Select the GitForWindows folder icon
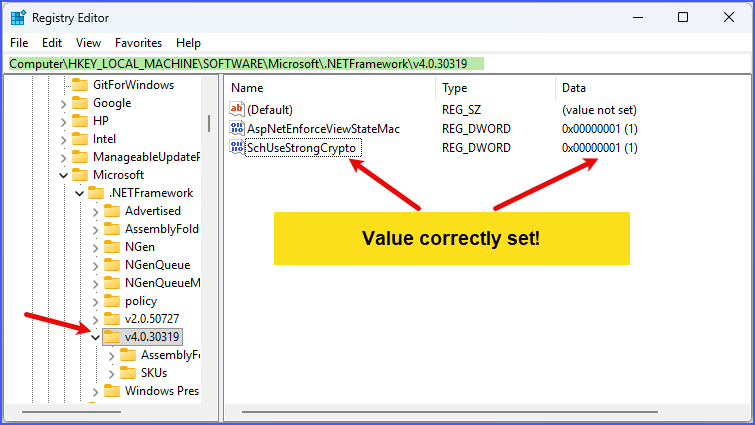Screen dimensions: 755x425 (79, 85)
